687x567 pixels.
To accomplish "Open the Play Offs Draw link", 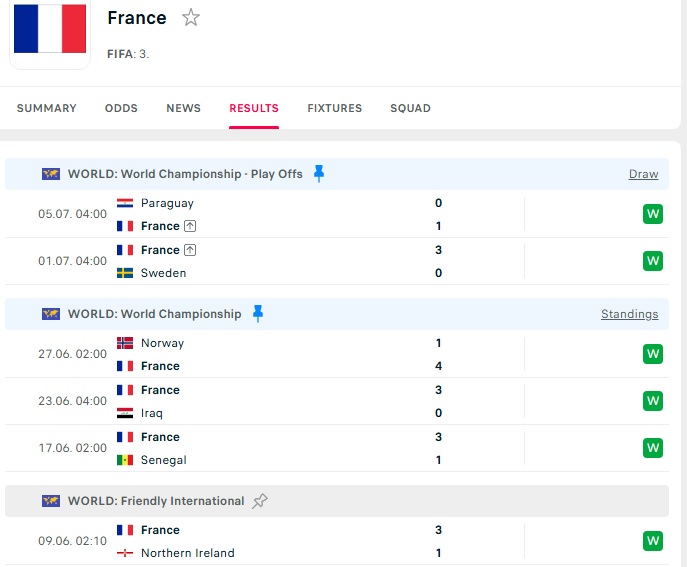I will point(643,174).
